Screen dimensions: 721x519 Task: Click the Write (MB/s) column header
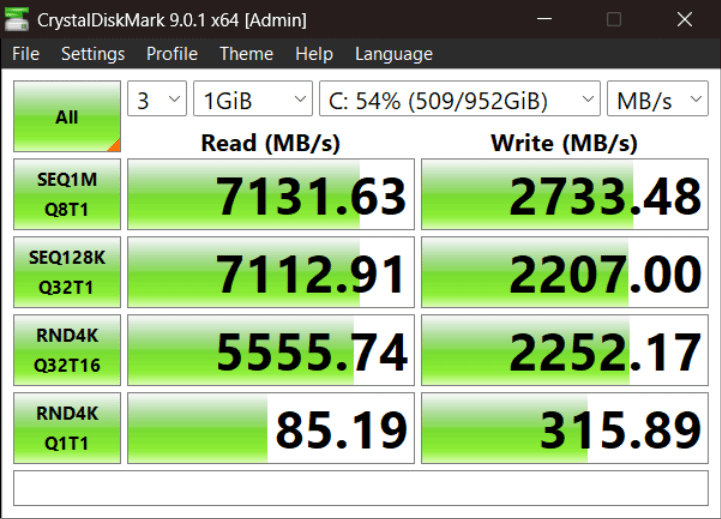tap(565, 143)
